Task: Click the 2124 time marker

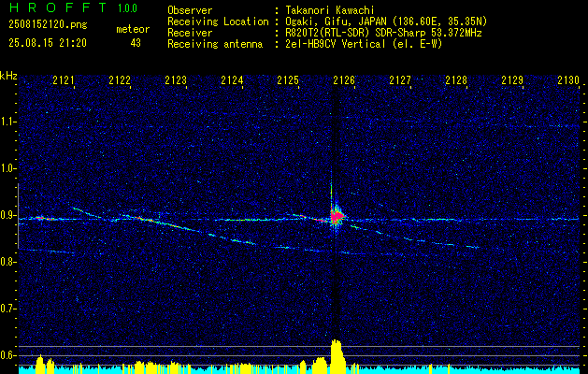Action: (232, 79)
